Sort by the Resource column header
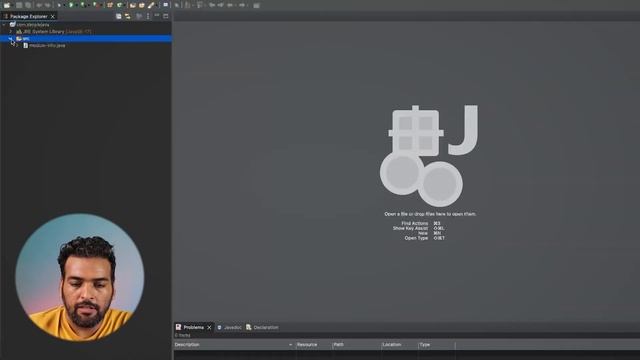 [x=313, y=345]
